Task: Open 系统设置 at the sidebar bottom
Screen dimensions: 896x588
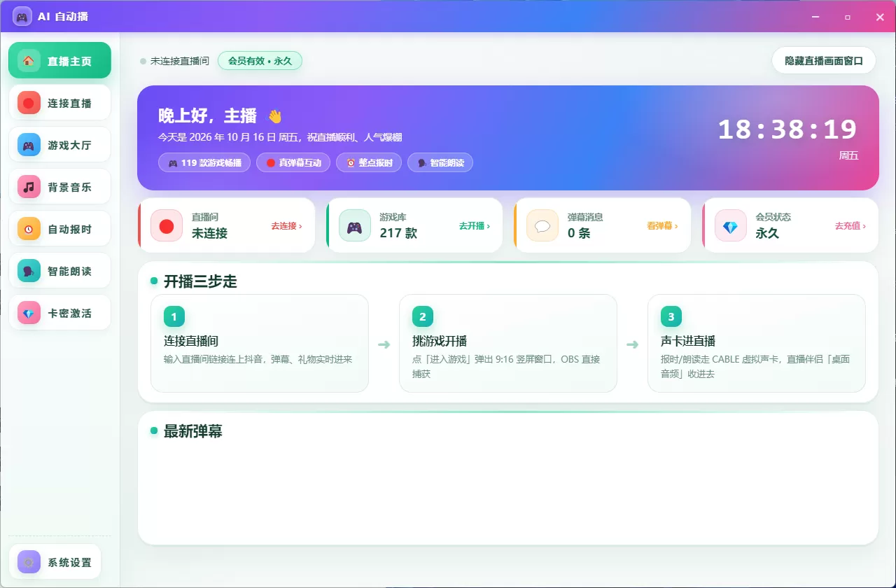Action: click(x=55, y=561)
